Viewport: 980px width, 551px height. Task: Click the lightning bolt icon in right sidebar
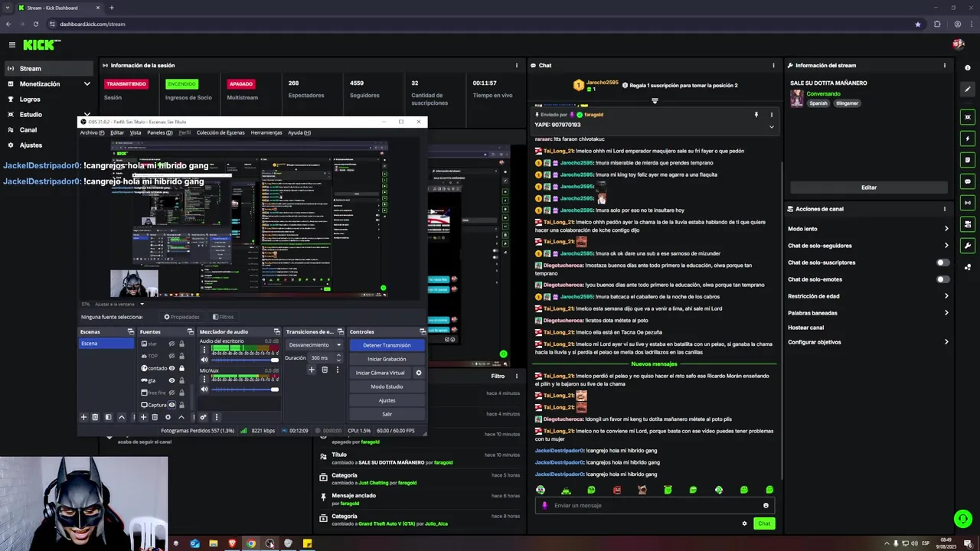(968, 139)
